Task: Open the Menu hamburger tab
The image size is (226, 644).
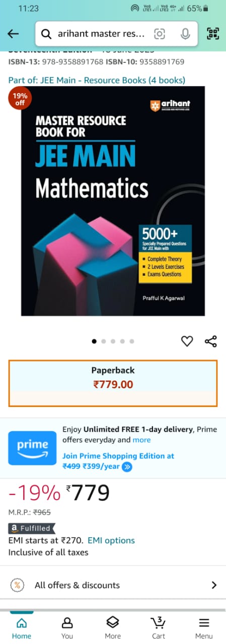Action: click(204, 627)
